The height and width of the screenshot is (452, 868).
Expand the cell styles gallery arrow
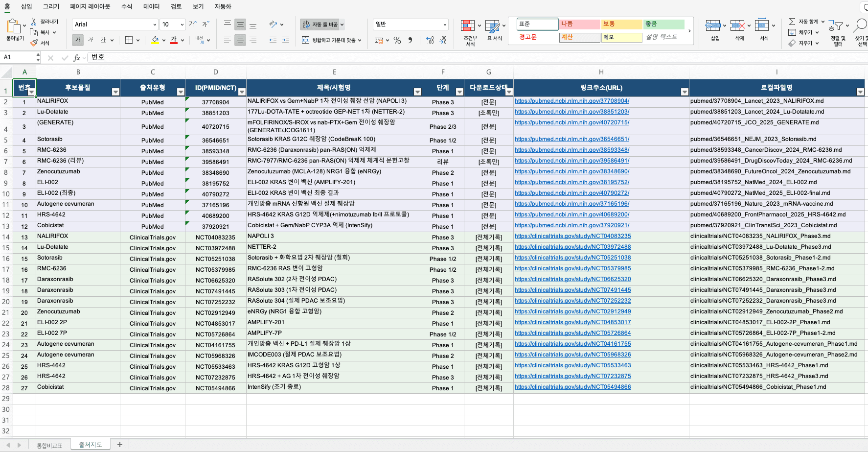coord(689,31)
